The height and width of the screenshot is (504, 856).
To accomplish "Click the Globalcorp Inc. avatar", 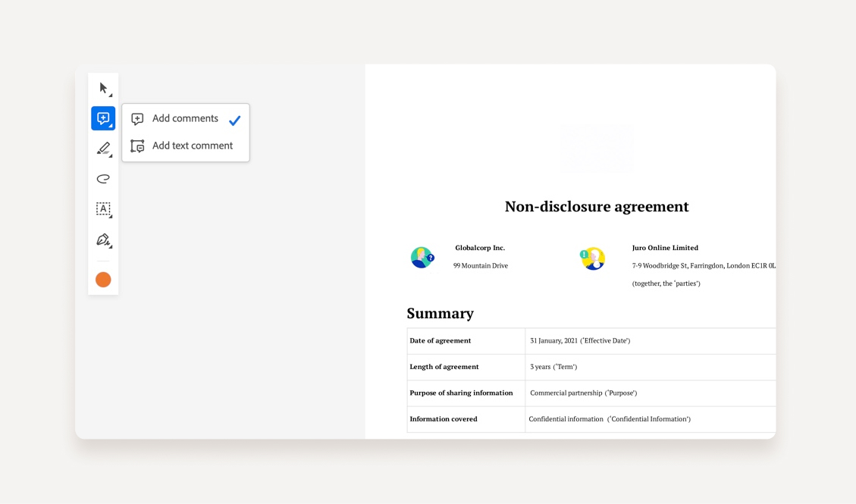I will click(422, 258).
